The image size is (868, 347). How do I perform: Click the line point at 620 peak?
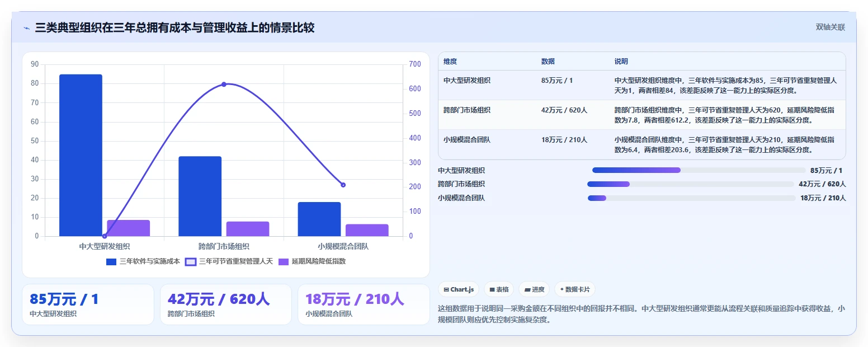pos(224,85)
